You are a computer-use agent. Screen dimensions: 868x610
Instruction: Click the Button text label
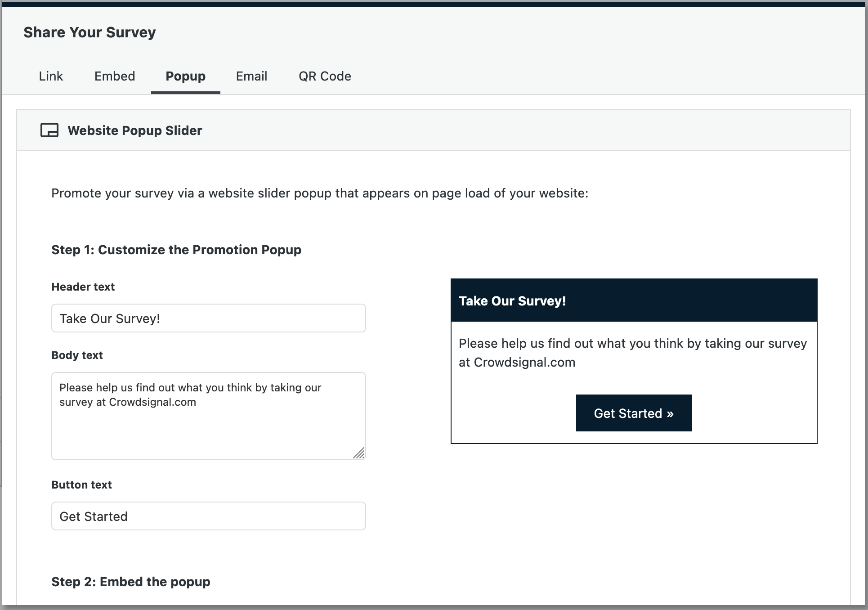pos(81,485)
